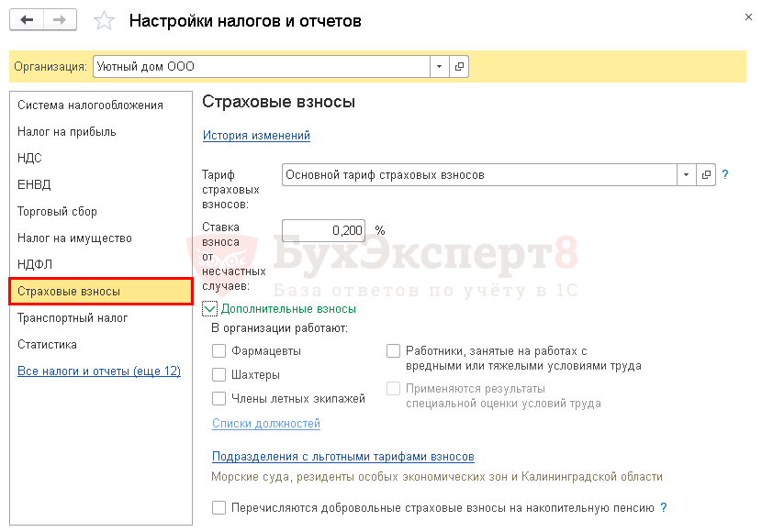The image size is (762, 532).
Task: Collapse the Дополнительные взносы section
Action: (x=210, y=309)
